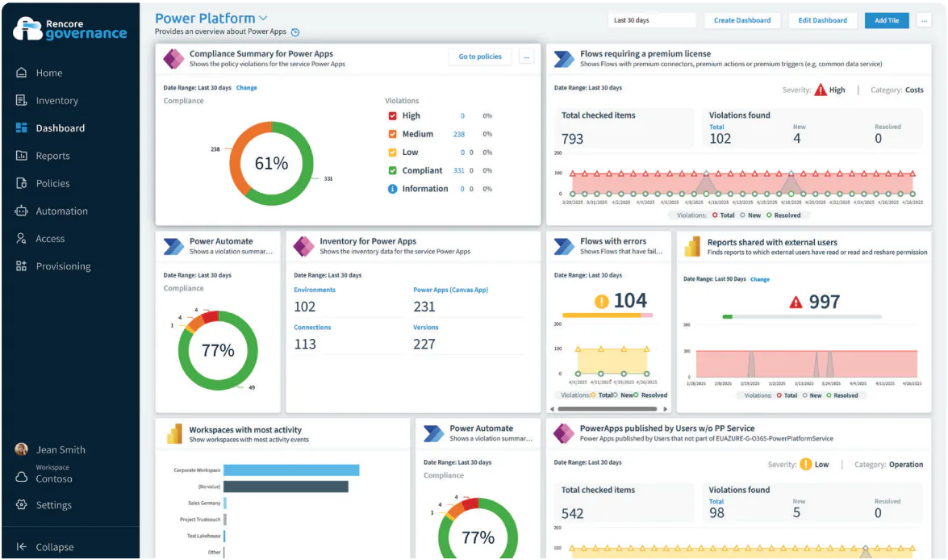The height and width of the screenshot is (560, 948).
Task: Click the 61% compliance donut chart
Action: point(271,163)
